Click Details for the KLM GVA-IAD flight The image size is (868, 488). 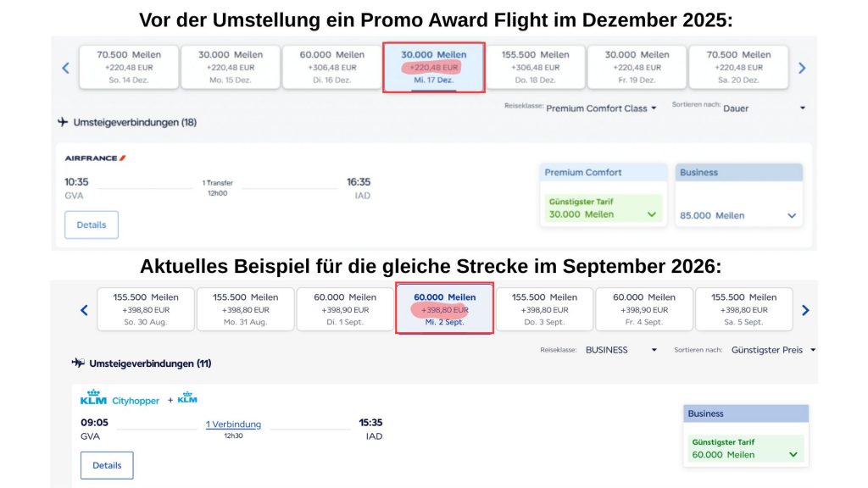[x=107, y=465]
